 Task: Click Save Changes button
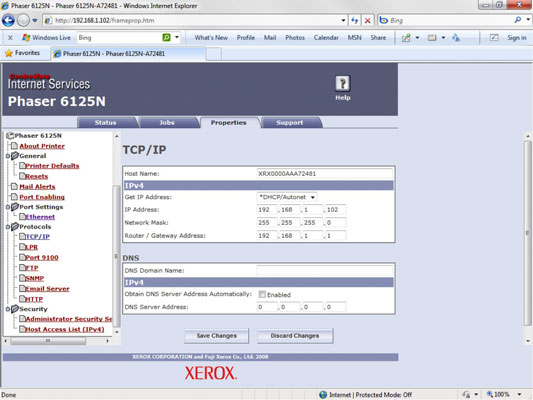(217, 336)
